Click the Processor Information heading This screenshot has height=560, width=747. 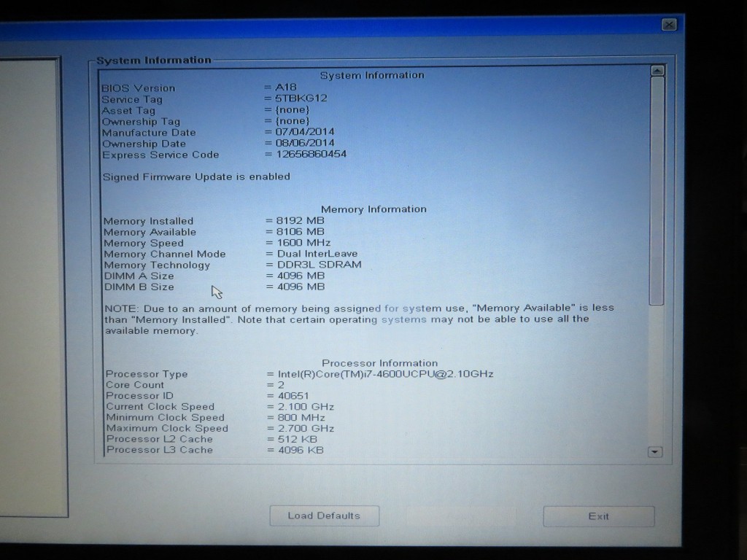[x=379, y=363]
